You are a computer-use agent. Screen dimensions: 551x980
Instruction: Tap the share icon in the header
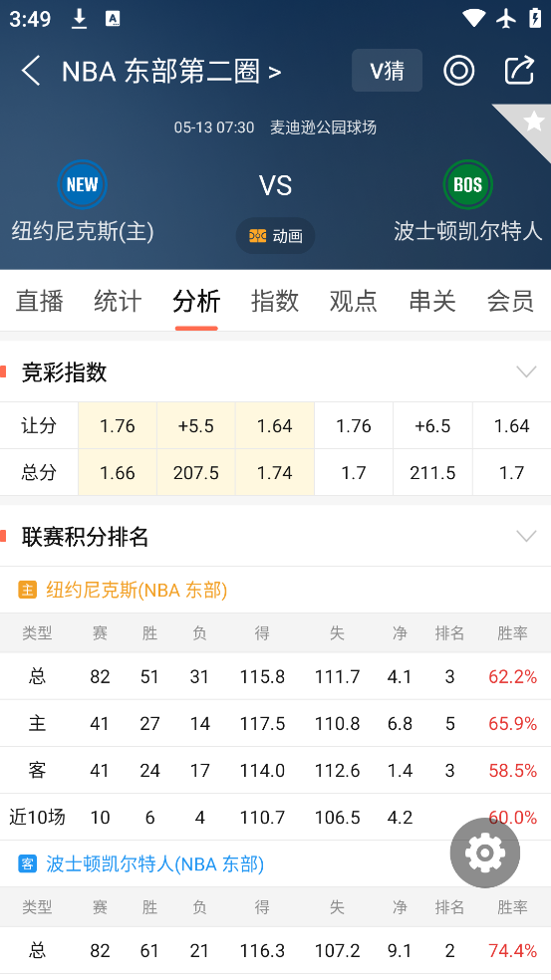pyautogui.click(x=520, y=70)
